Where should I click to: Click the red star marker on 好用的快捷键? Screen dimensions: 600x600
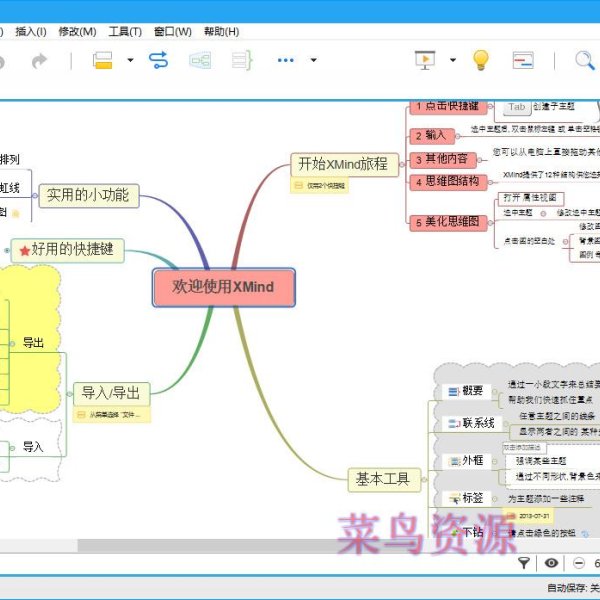25,251
